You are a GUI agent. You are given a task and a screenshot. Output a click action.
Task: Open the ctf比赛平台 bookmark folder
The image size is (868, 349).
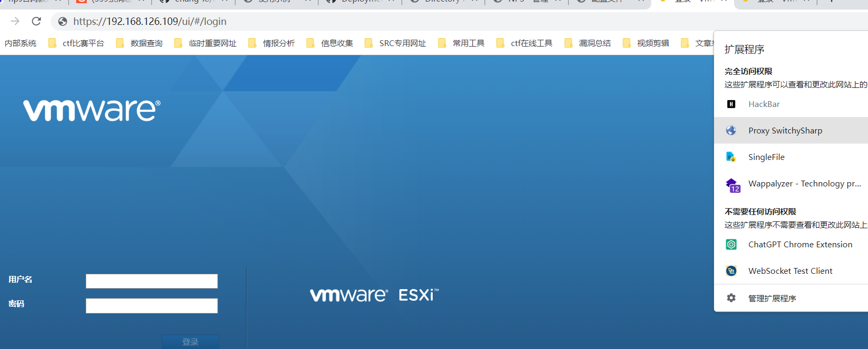pyautogui.click(x=76, y=43)
